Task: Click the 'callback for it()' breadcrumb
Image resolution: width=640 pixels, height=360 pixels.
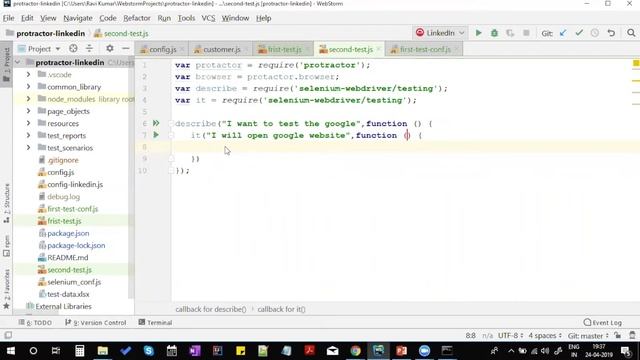Action: click(281, 309)
